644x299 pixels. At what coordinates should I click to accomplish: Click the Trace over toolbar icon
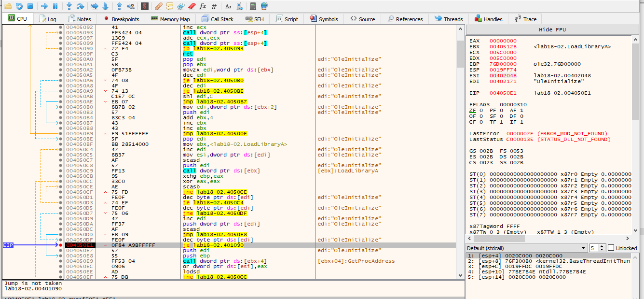106,6
